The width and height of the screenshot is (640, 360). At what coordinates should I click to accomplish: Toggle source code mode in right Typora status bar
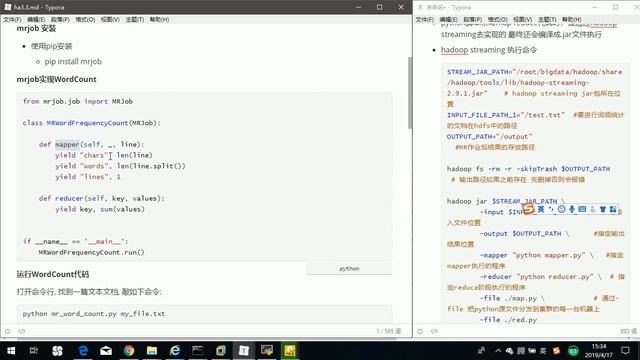tap(434, 331)
